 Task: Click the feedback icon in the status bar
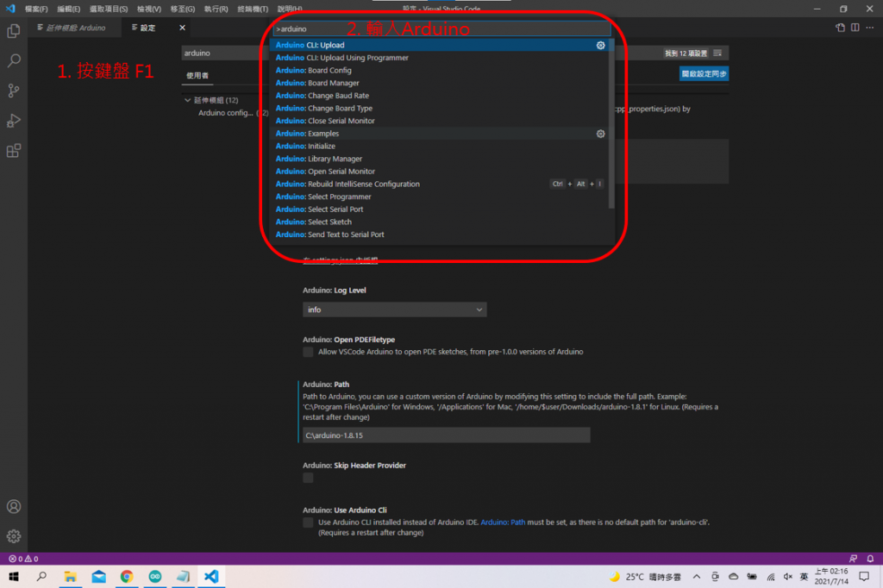tap(853, 559)
